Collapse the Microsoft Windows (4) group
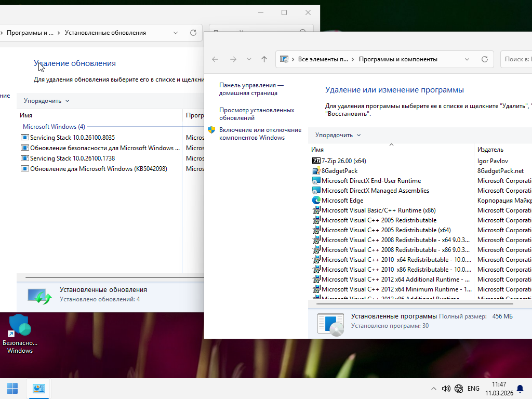532x399 pixels. coord(54,127)
